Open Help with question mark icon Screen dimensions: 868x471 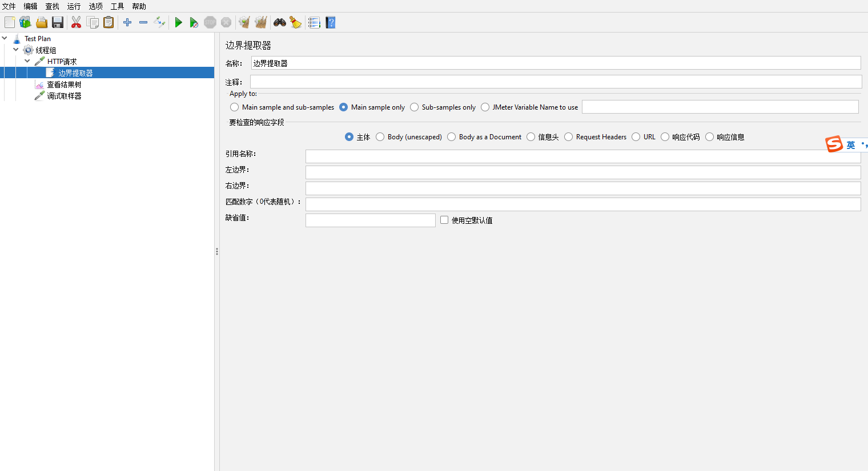pos(331,22)
